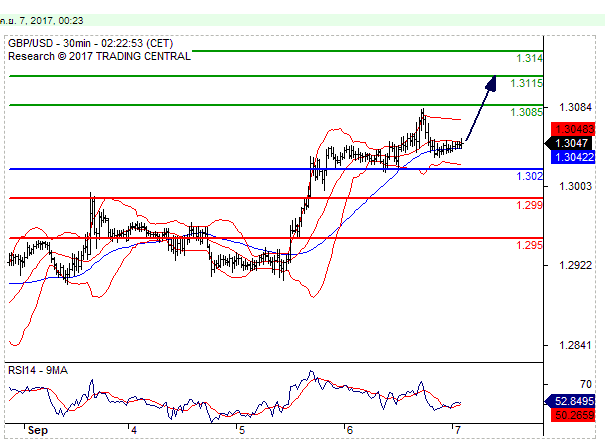This screenshot has width=605, height=448.
Task: Click the red 1.30483 price tag
Action: (x=573, y=129)
